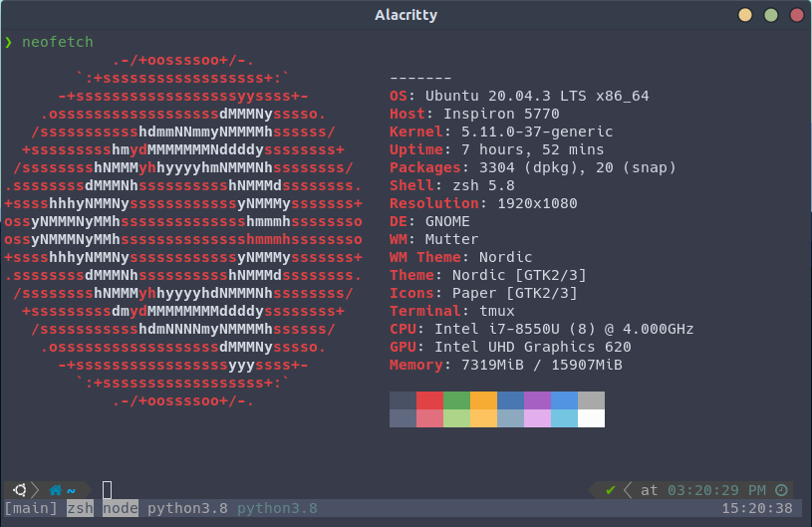Click the neofetch command text
The image size is (812, 527).
58,42
